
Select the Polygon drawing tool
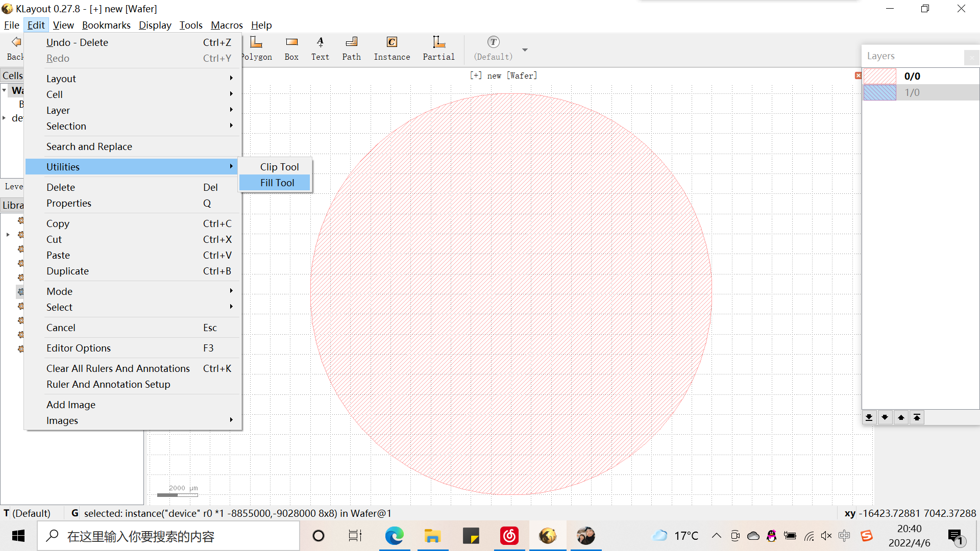[257, 48]
